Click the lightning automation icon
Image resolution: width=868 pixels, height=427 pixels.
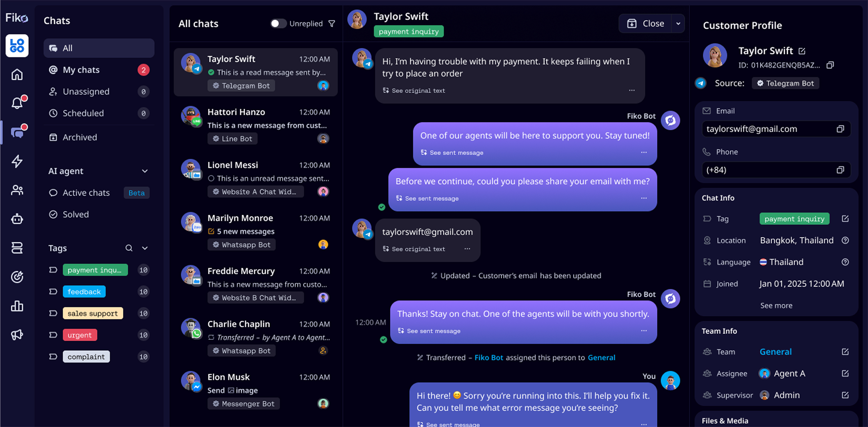pyautogui.click(x=17, y=161)
